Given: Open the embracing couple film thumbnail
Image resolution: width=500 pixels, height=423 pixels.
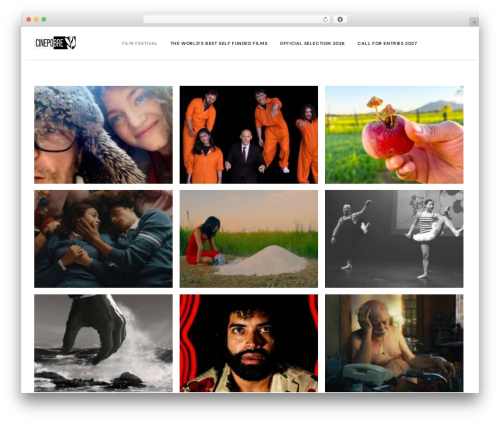Looking at the screenshot, I should coord(103,239).
